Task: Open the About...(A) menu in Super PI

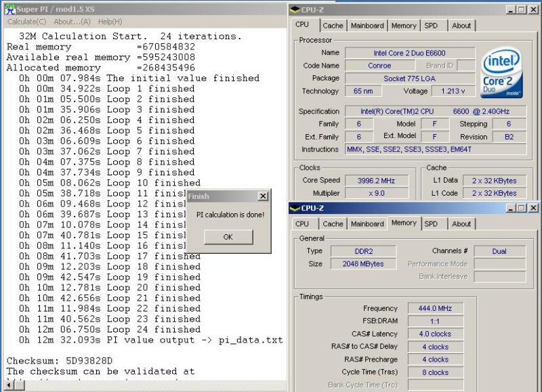Action: 72,22
